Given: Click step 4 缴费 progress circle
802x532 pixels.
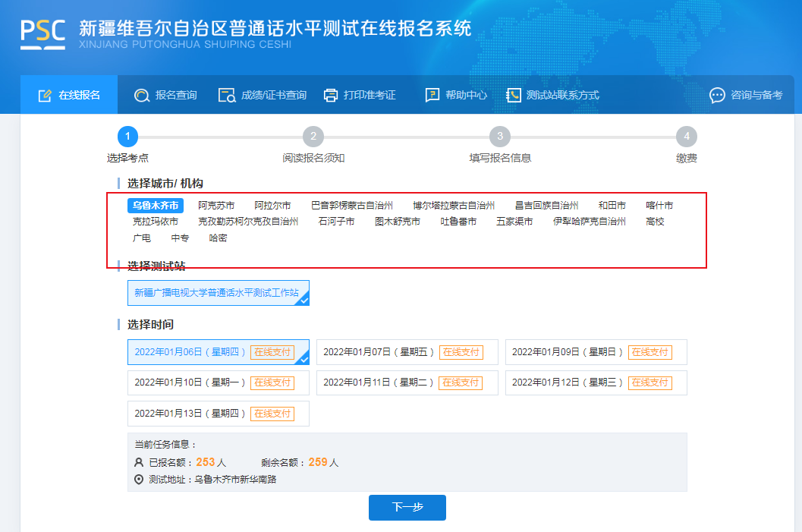Looking at the screenshot, I should 686,137.
